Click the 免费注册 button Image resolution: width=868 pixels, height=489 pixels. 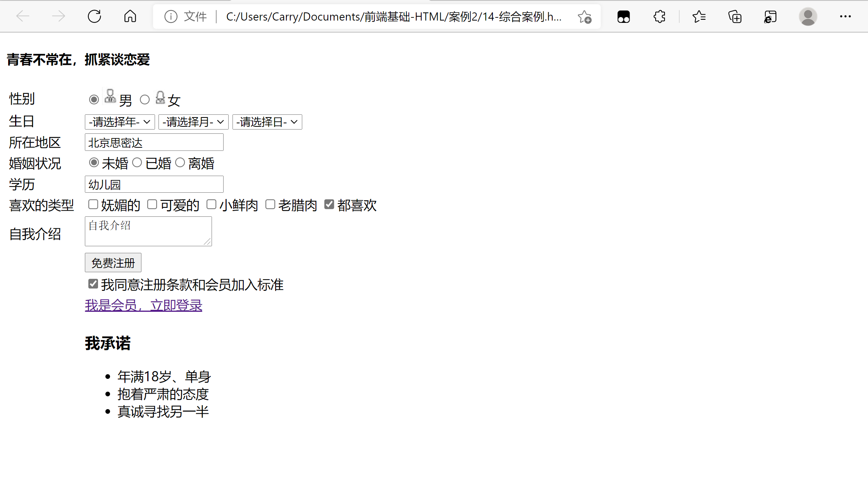click(x=113, y=263)
